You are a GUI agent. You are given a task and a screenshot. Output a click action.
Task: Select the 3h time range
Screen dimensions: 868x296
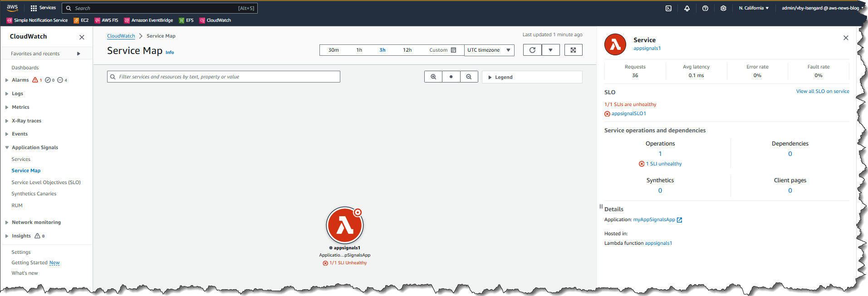pyautogui.click(x=383, y=50)
